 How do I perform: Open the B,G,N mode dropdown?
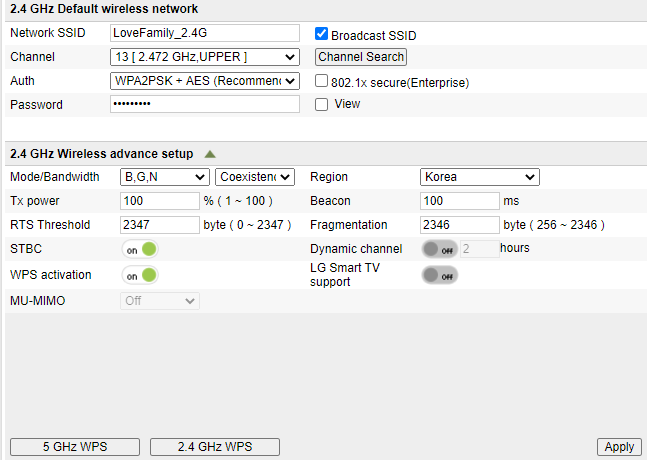coord(164,177)
